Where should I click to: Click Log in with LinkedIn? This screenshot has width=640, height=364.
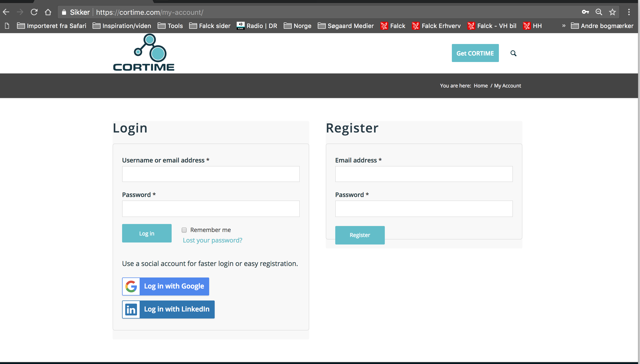[x=168, y=309]
